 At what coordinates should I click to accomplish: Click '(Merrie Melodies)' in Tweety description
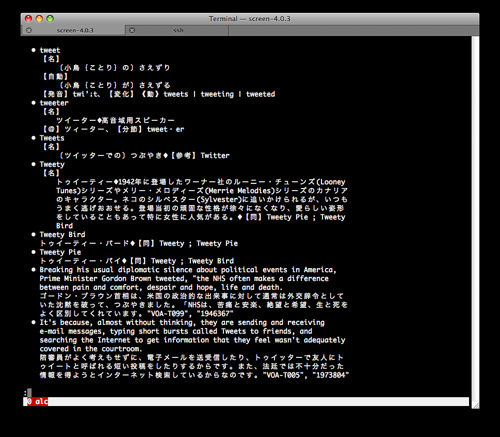click(x=240, y=191)
